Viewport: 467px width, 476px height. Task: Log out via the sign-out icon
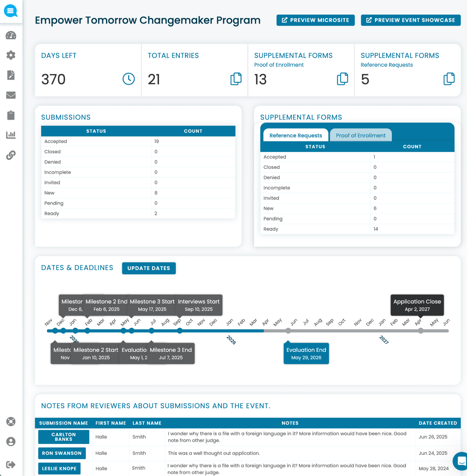pyautogui.click(x=11, y=462)
